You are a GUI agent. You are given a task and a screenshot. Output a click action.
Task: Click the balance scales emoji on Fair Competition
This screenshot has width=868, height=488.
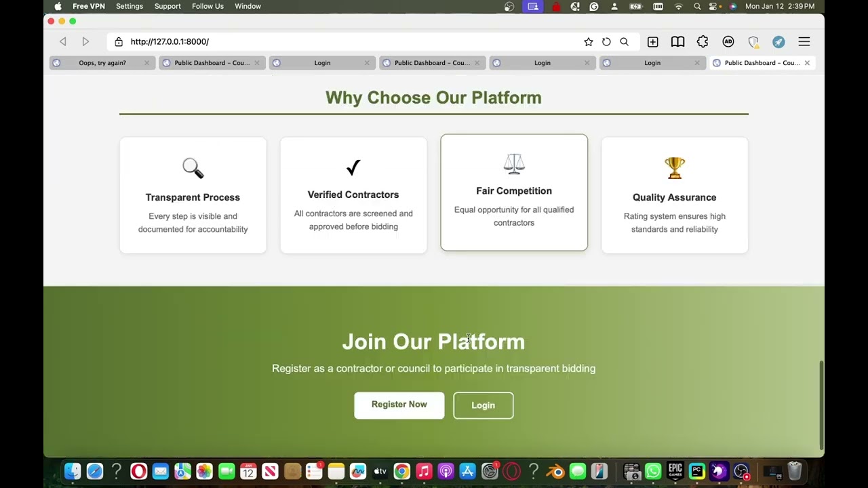[514, 163]
